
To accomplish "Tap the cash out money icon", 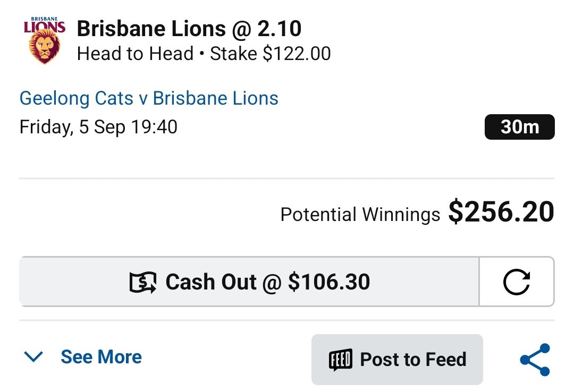I will point(143,282).
